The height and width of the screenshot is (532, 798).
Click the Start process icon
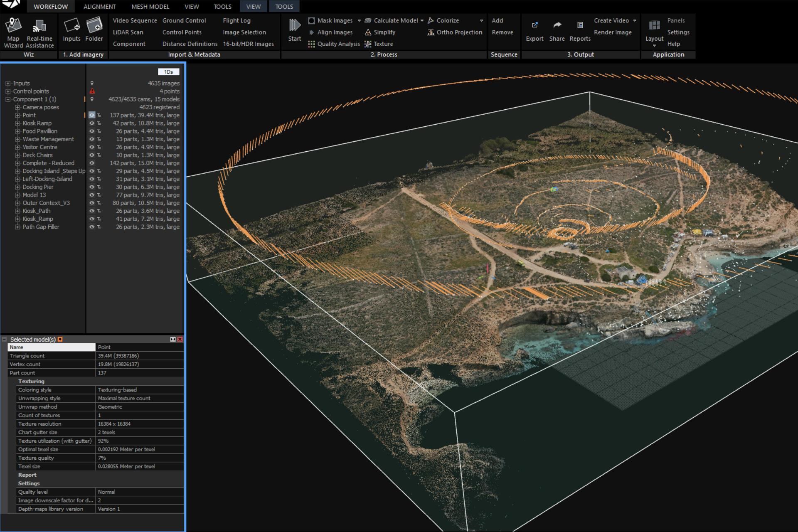(x=295, y=30)
